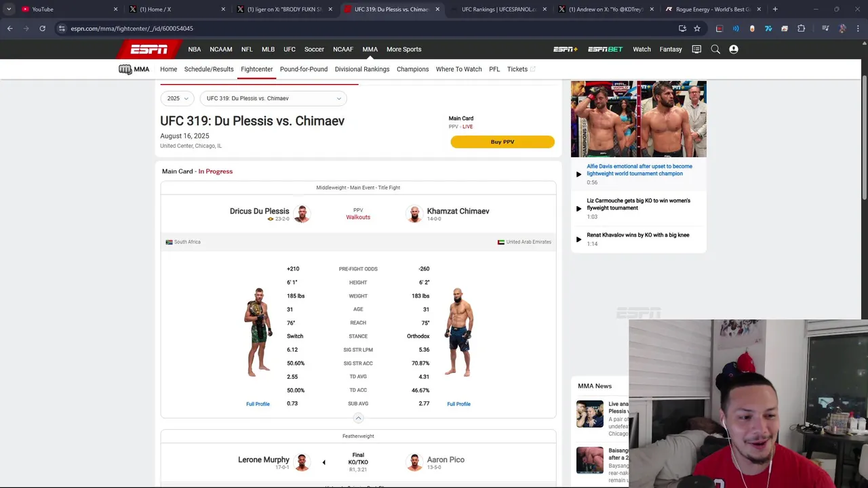The height and width of the screenshot is (488, 868).
Task: Click Dricus Du Plessis headshot
Action: coord(302,213)
